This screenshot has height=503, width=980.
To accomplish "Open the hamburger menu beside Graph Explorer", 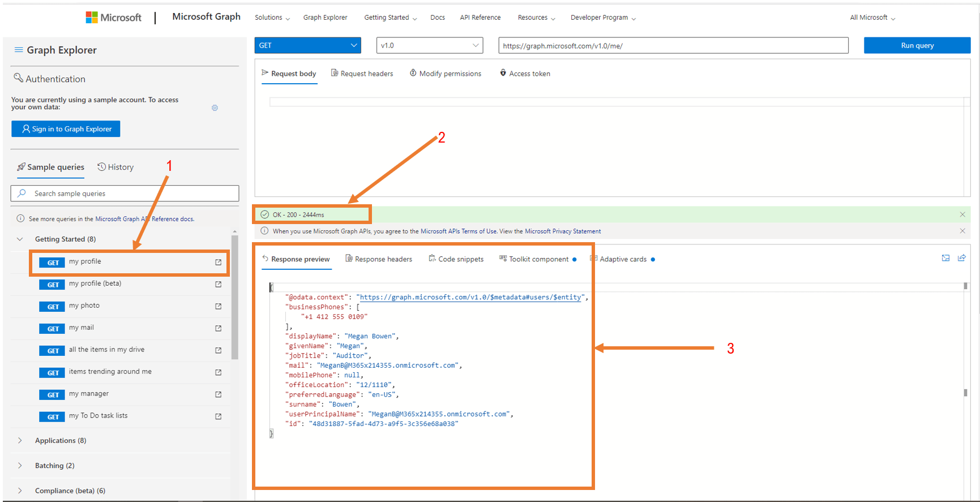I will pyautogui.click(x=19, y=50).
